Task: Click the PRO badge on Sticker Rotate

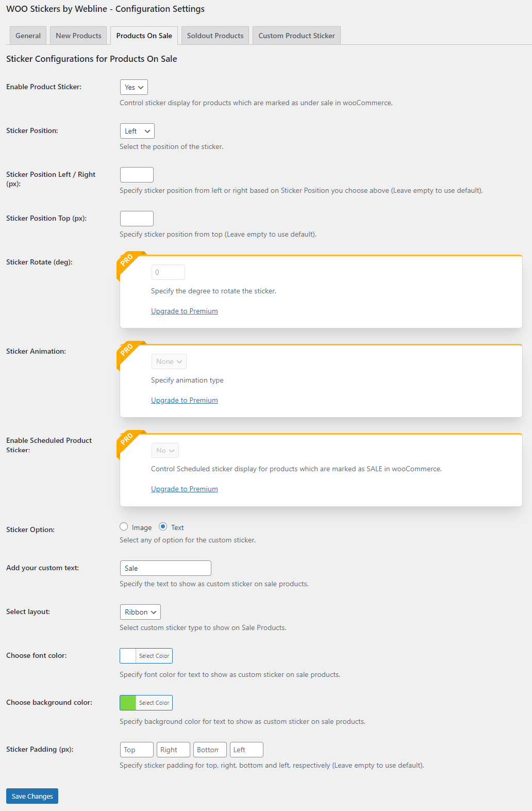Action: coord(127,260)
